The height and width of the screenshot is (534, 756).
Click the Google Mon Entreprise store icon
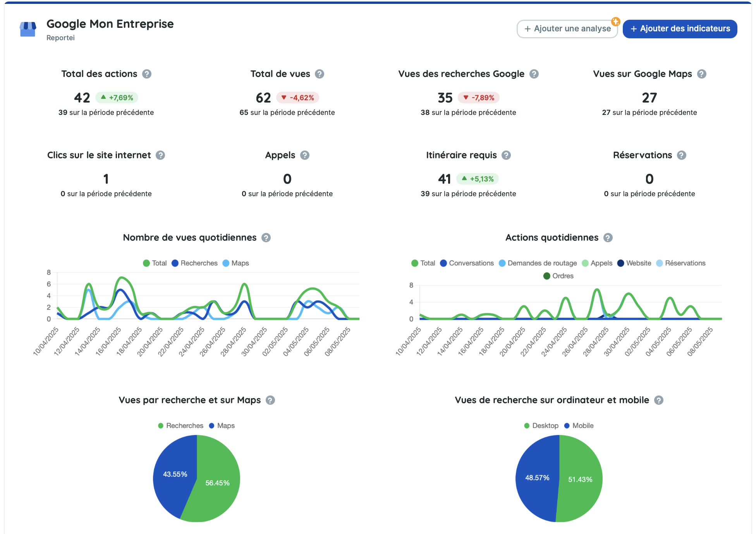28,29
